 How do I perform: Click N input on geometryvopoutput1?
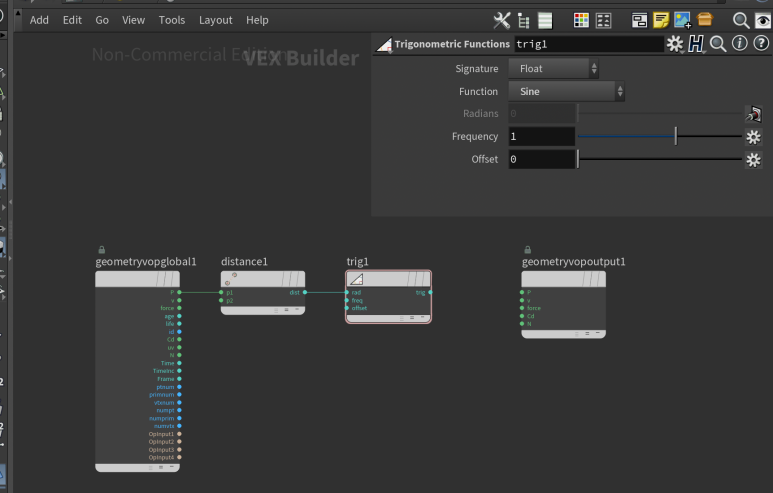tap(522, 324)
